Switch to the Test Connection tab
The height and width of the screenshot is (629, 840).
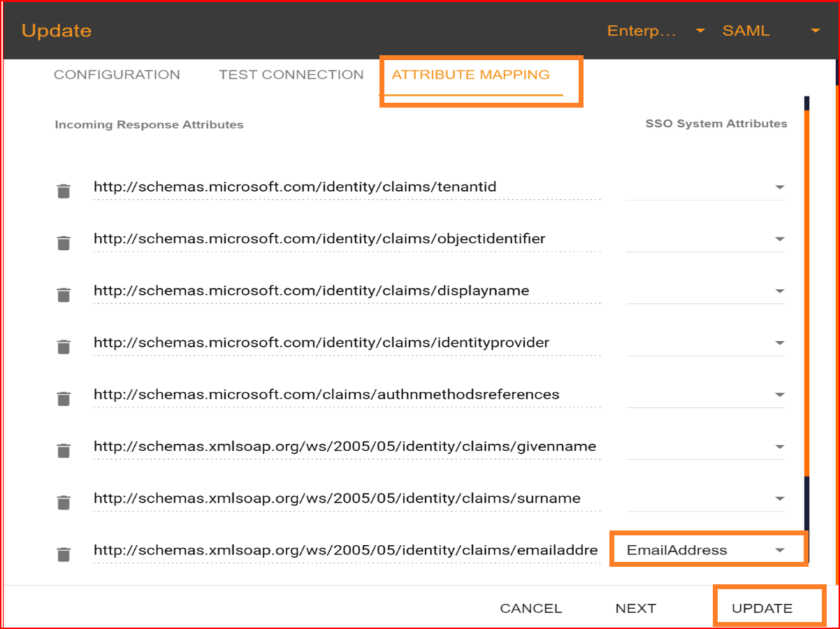tap(291, 75)
